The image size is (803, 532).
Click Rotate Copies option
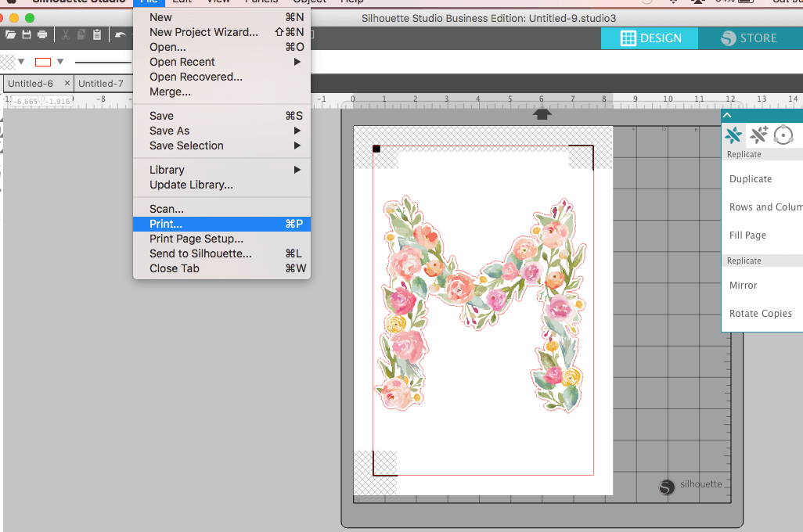[761, 314]
